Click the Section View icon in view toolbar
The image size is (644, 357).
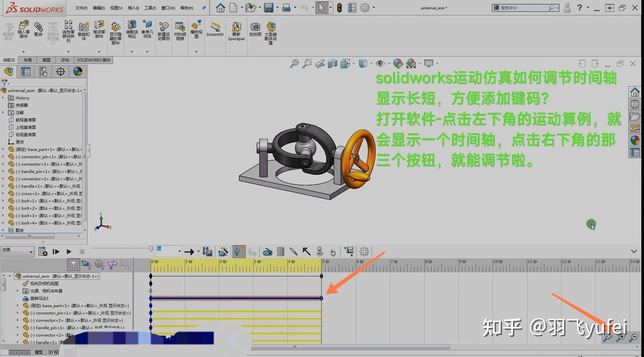click(333, 64)
